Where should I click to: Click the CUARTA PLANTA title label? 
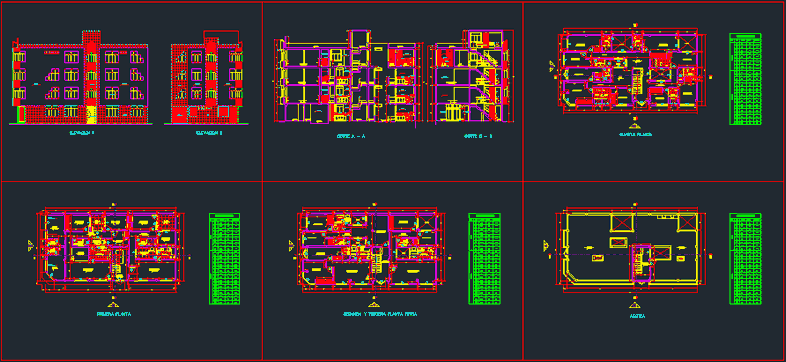(x=635, y=135)
